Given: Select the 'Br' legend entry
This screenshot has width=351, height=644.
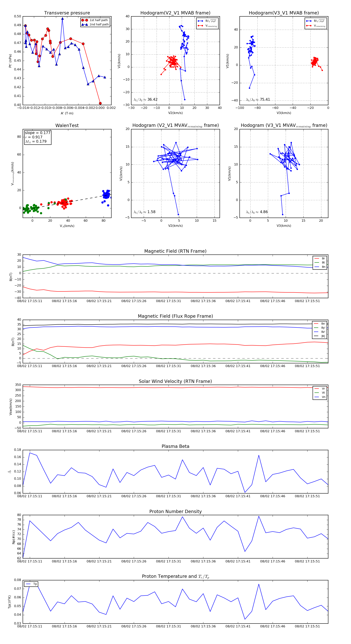Looking at the screenshot, I should 320,259.
